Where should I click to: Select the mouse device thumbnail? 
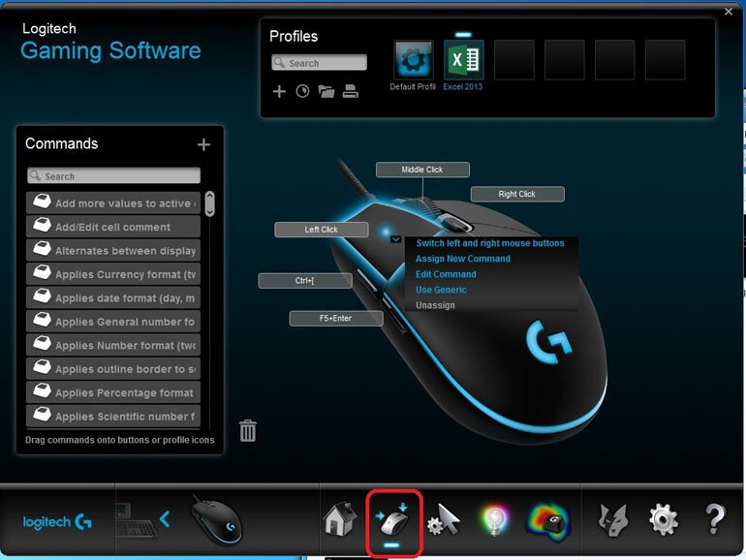(x=216, y=519)
